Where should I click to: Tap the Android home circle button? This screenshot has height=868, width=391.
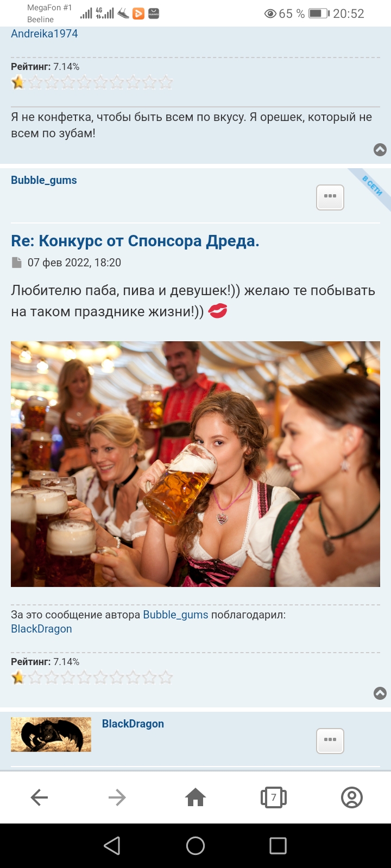[x=195, y=846]
